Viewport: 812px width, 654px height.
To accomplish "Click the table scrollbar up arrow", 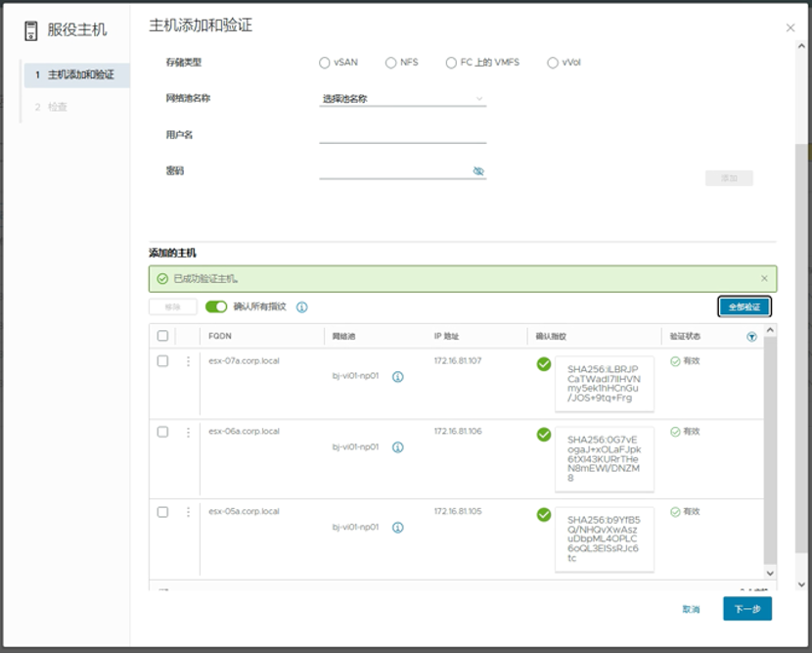I will [770, 330].
